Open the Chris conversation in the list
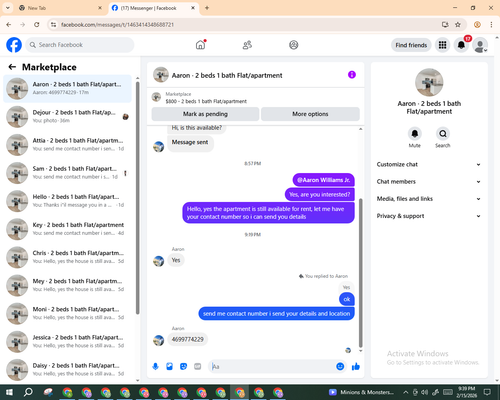 68,257
